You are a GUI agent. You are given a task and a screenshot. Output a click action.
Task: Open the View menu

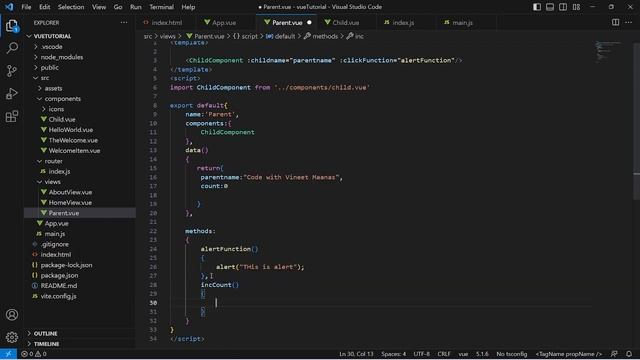pos(99,7)
